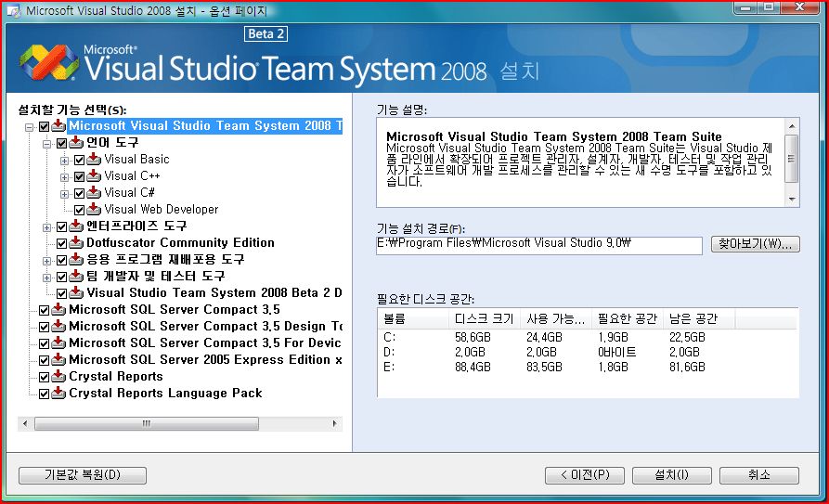The height and width of the screenshot is (504, 829).
Task: Click the 사용 가능... column header
Action: click(556, 318)
